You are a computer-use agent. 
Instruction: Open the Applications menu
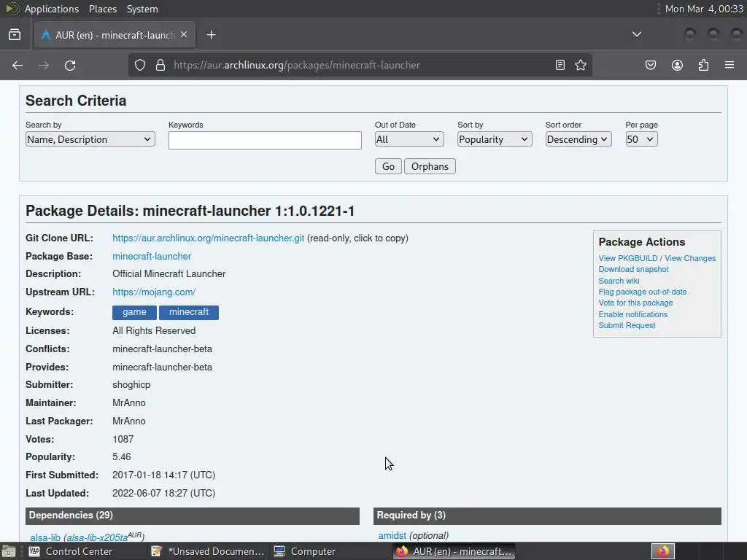(x=52, y=9)
